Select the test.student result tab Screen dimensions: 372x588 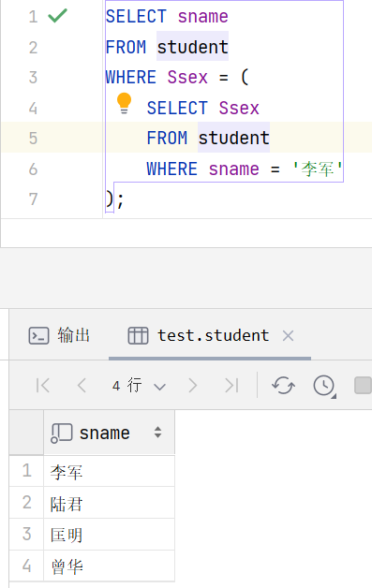tap(199, 335)
